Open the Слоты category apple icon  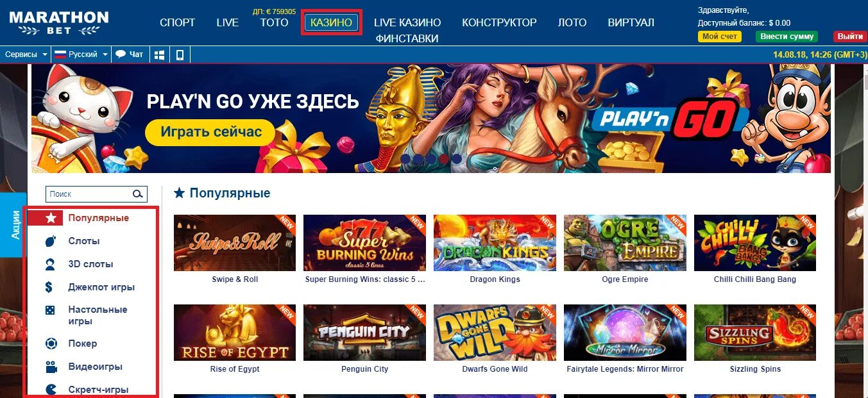(51, 242)
